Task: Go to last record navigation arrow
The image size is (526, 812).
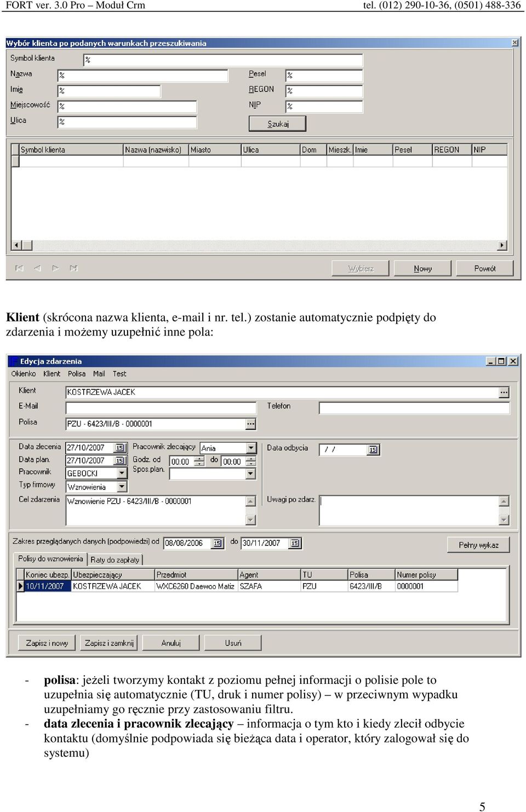Action: click(73, 268)
